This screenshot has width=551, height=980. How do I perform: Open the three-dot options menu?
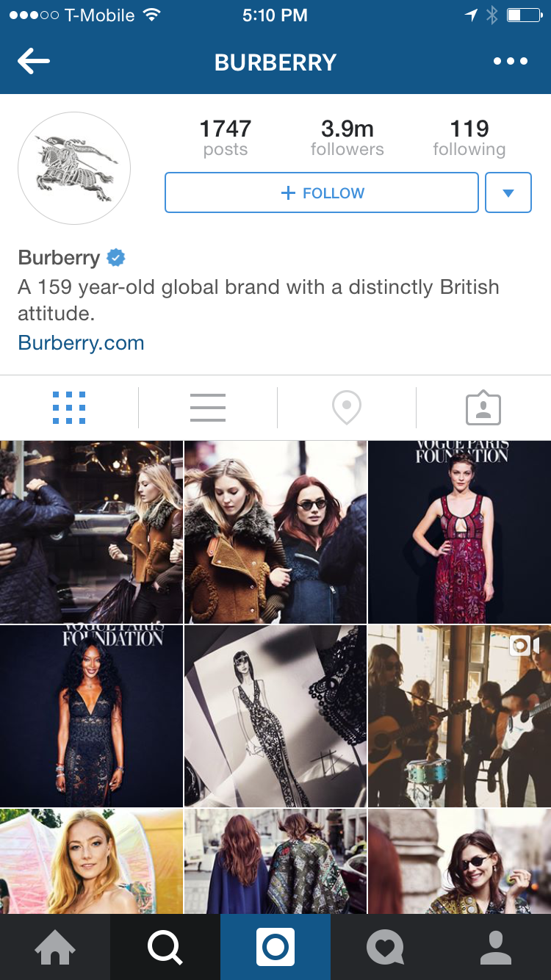pyautogui.click(x=511, y=62)
